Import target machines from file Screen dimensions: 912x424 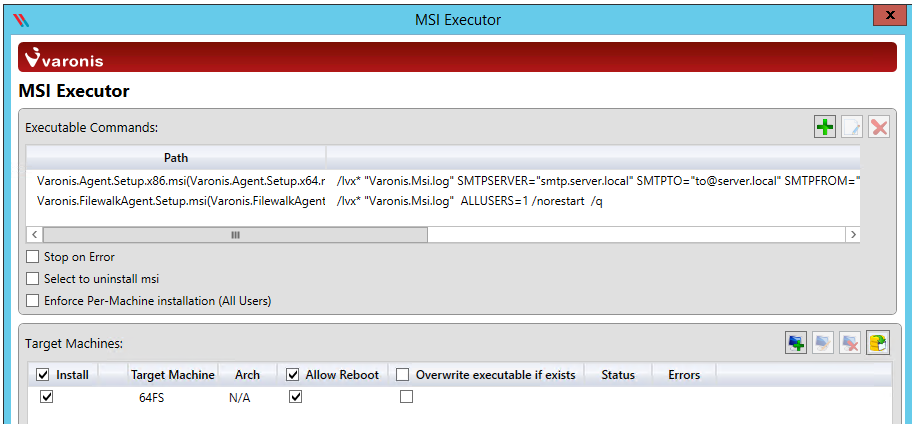(x=878, y=343)
